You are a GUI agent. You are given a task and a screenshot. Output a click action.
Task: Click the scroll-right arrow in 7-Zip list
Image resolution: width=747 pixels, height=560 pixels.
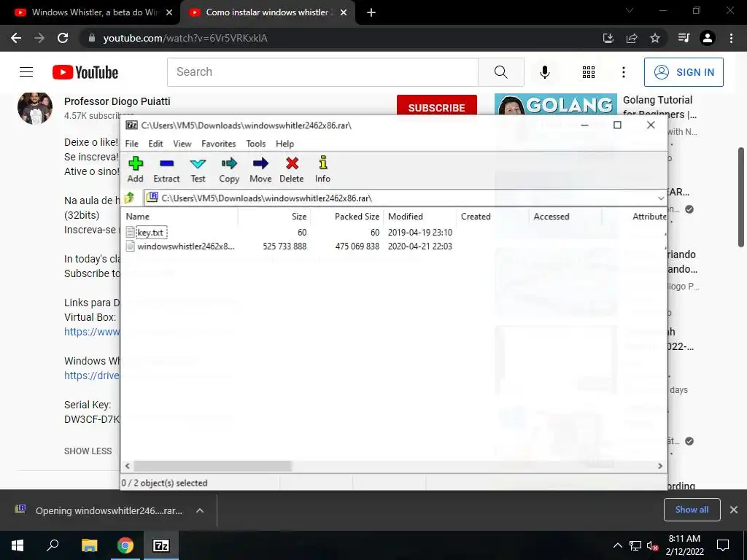660,466
